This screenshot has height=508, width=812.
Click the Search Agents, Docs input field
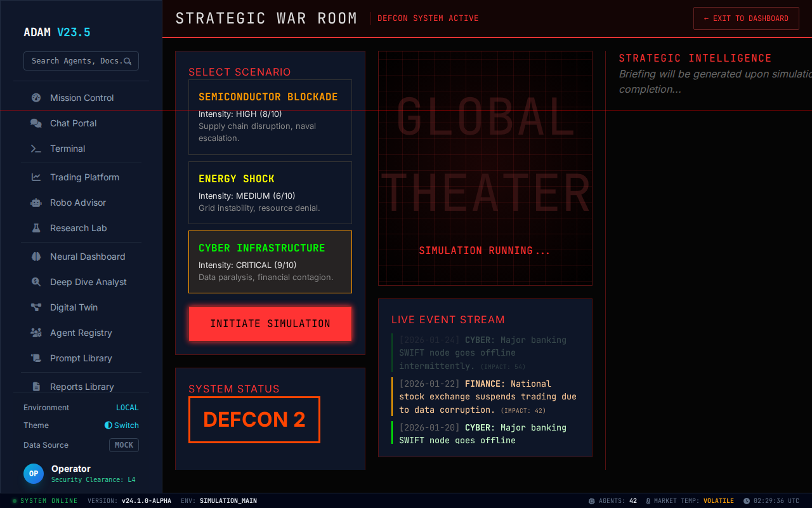tap(76, 61)
